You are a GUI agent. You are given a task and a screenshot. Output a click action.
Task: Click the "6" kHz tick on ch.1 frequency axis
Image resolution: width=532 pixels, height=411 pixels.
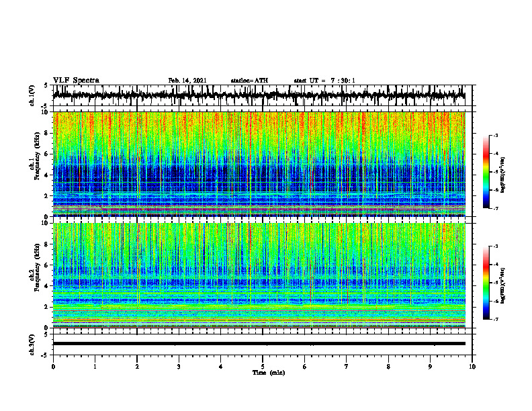point(47,154)
